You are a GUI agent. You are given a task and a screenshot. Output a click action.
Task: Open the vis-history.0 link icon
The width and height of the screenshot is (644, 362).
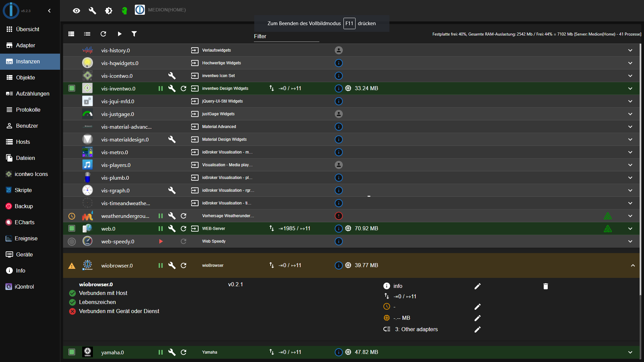pos(195,50)
